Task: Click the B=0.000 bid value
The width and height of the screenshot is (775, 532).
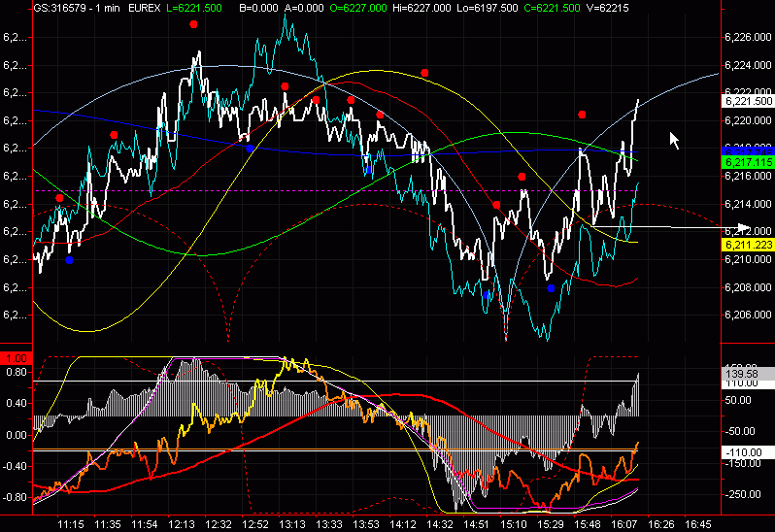Action: tap(259, 8)
